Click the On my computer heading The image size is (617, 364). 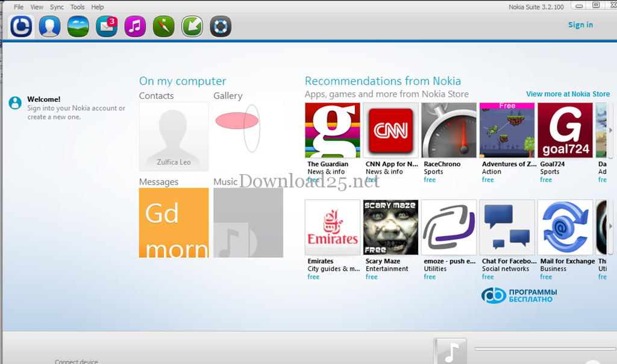click(183, 81)
